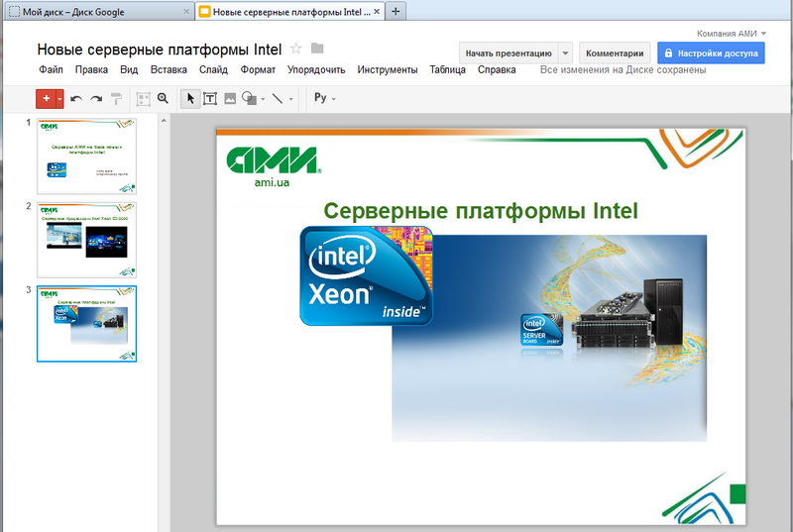
Task: Click the zoom to fit icon
Action: (x=143, y=98)
